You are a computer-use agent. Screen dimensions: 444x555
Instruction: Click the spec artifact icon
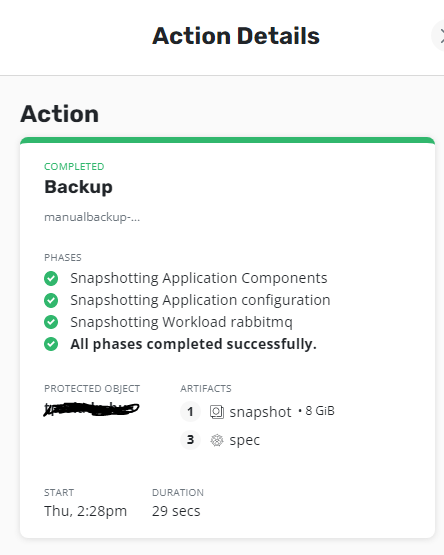pos(217,440)
